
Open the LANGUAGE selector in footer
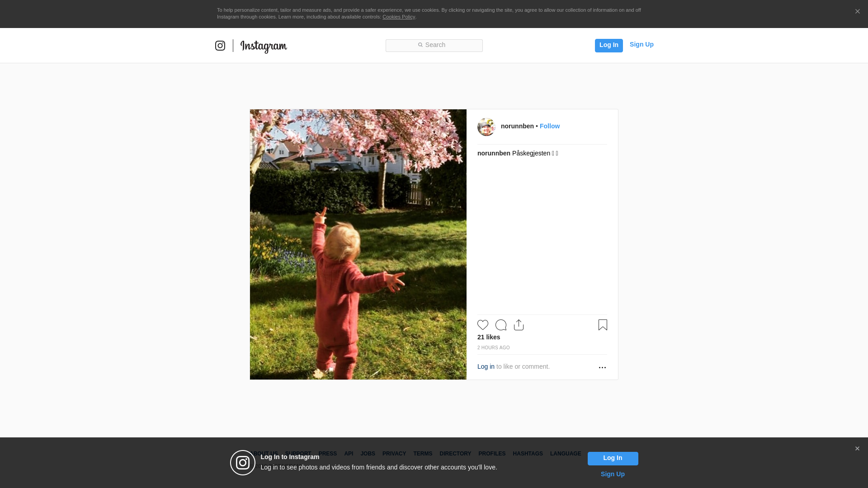point(566,454)
